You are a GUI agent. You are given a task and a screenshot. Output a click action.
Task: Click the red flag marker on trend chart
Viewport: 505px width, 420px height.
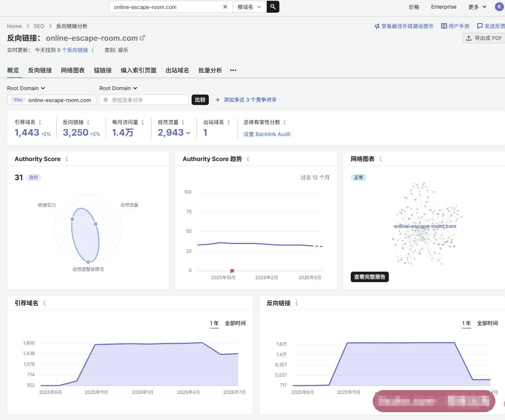[232, 271]
